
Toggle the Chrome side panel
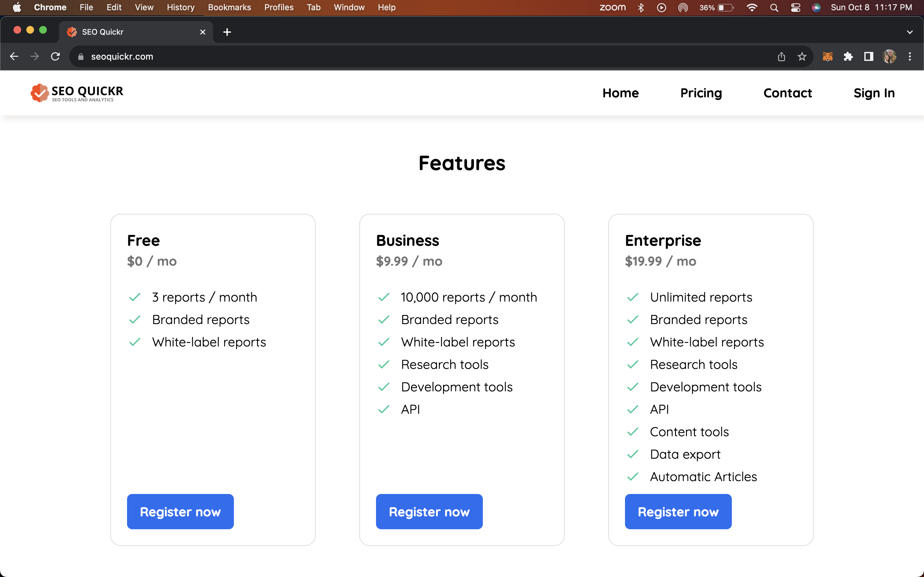pyautogui.click(x=868, y=56)
